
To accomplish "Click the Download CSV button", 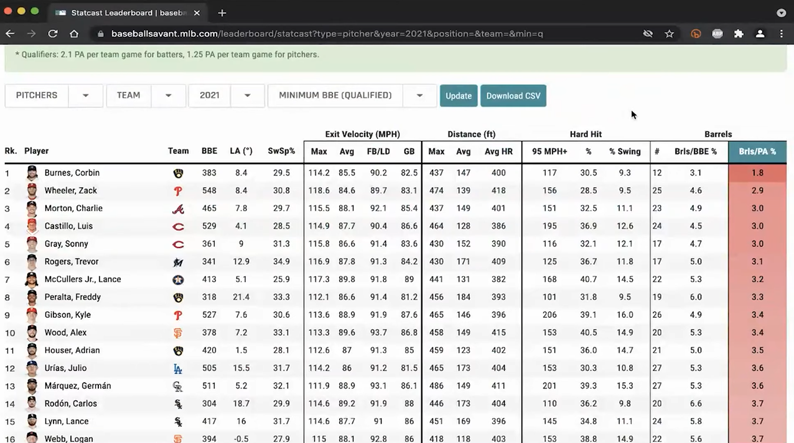I will click(x=513, y=96).
